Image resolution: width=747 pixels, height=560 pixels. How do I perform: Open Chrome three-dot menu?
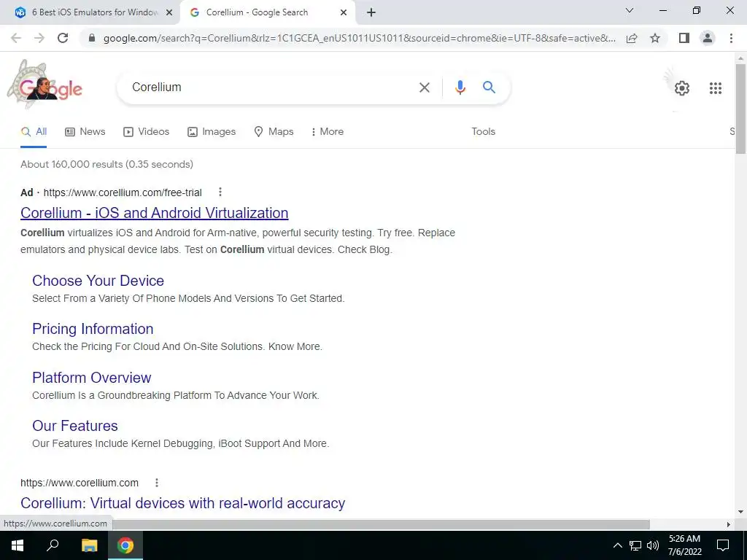731,38
